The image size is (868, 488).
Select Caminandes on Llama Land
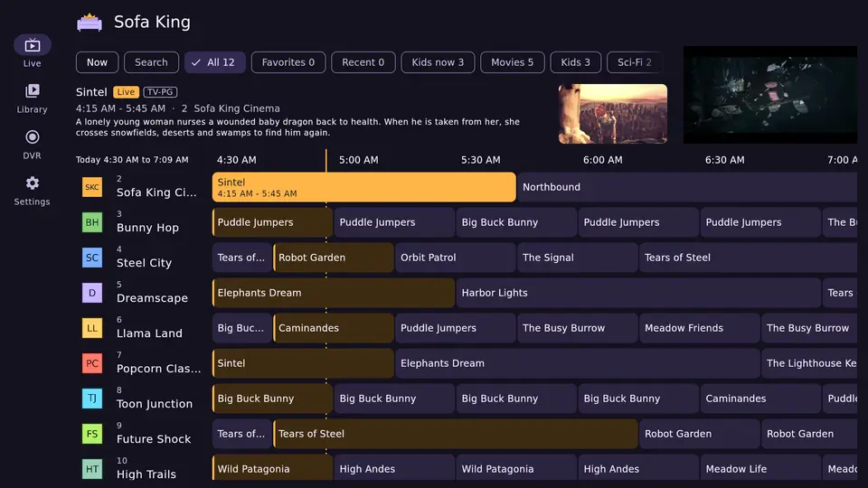(x=334, y=328)
